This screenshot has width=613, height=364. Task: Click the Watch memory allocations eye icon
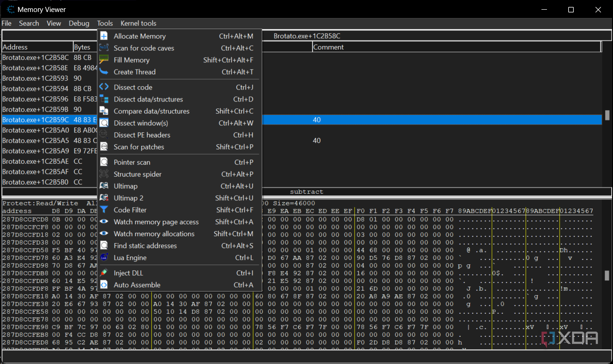click(x=104, y=234)
